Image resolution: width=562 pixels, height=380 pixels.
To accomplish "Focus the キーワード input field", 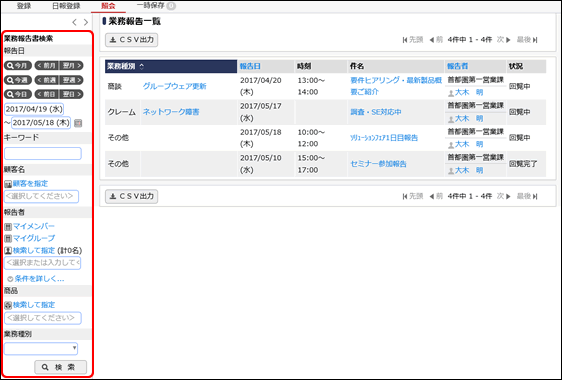I will pyautogui.click(x=43, y=153).
